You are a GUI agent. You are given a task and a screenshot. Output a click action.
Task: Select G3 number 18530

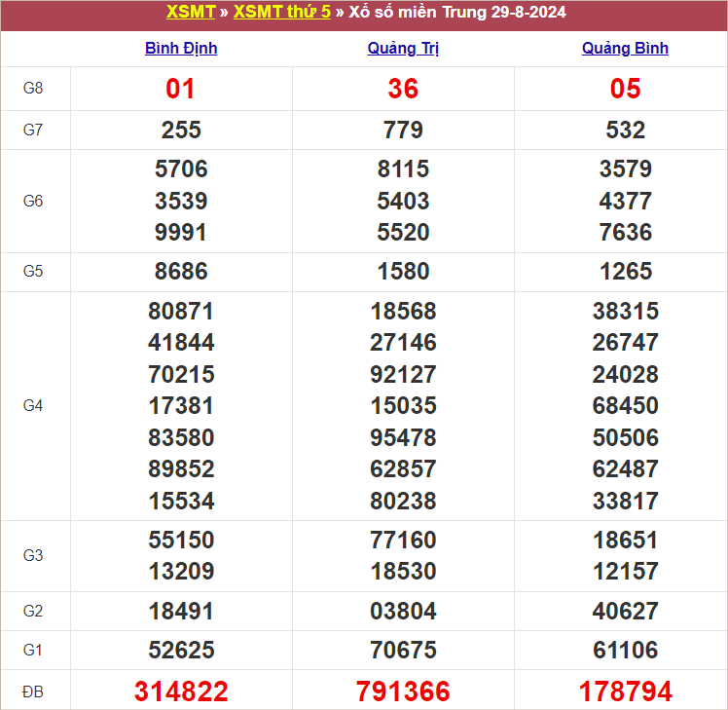coord(403,572)
